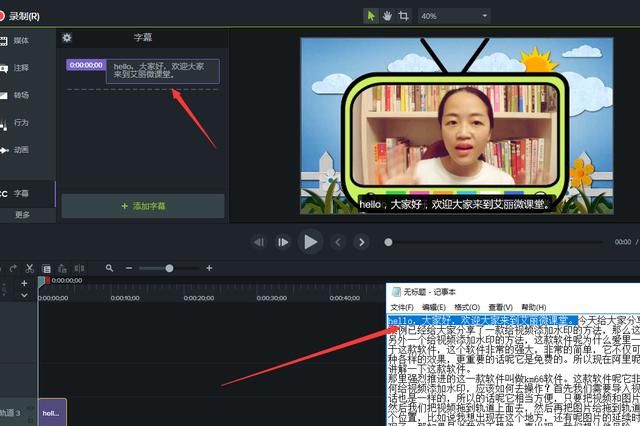Click the Notepad title bar icon
Viewport: 640px width, 426px height.
click(396, 292)
